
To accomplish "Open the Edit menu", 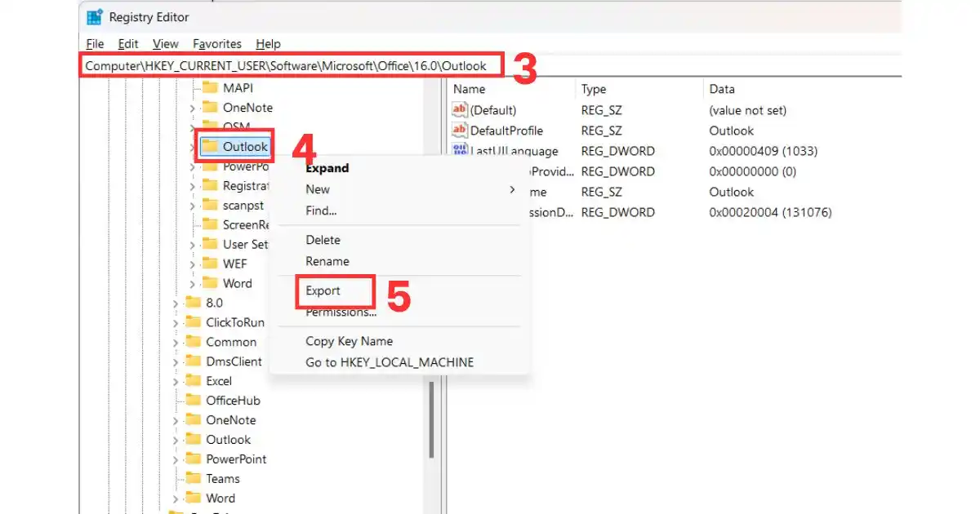I will [x=128, y=44].
